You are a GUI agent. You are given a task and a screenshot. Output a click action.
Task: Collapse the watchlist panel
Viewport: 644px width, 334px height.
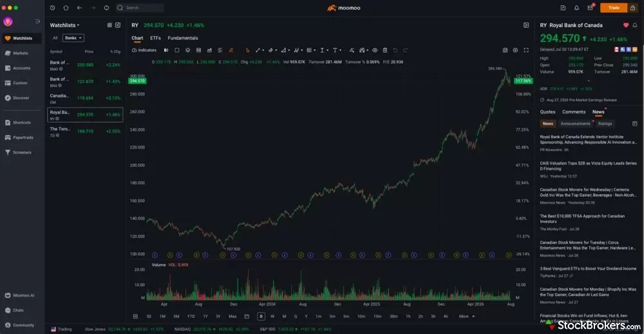[118, 25]
